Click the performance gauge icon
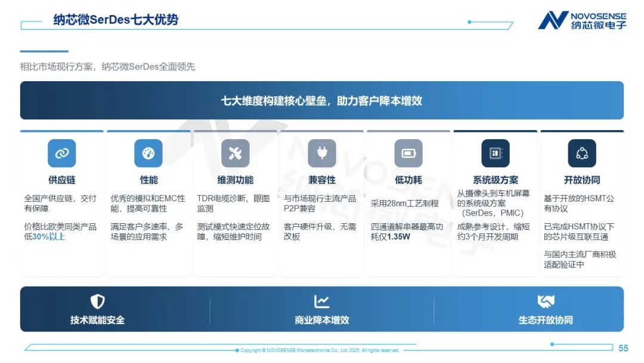The width and height of the screenshot is (644, 363). [148, 153]
